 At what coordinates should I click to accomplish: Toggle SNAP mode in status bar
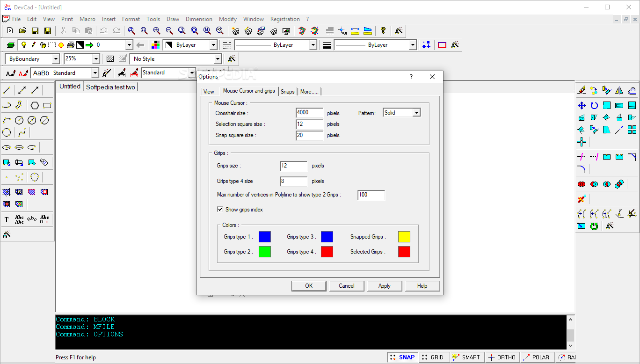pyautogui.click(x=402, y=357)
